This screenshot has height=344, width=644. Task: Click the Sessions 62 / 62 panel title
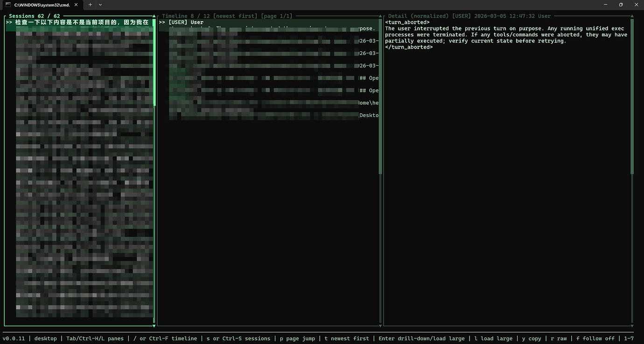tap(35, 16)
